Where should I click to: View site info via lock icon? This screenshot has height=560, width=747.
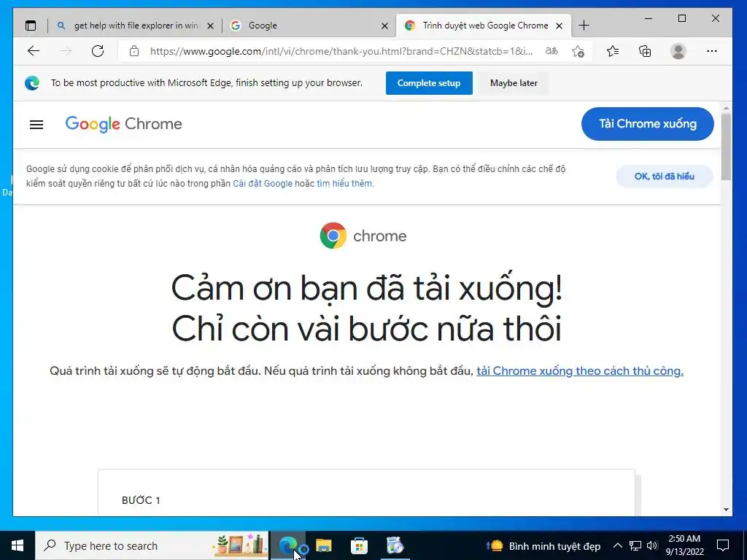pos(134,51)
